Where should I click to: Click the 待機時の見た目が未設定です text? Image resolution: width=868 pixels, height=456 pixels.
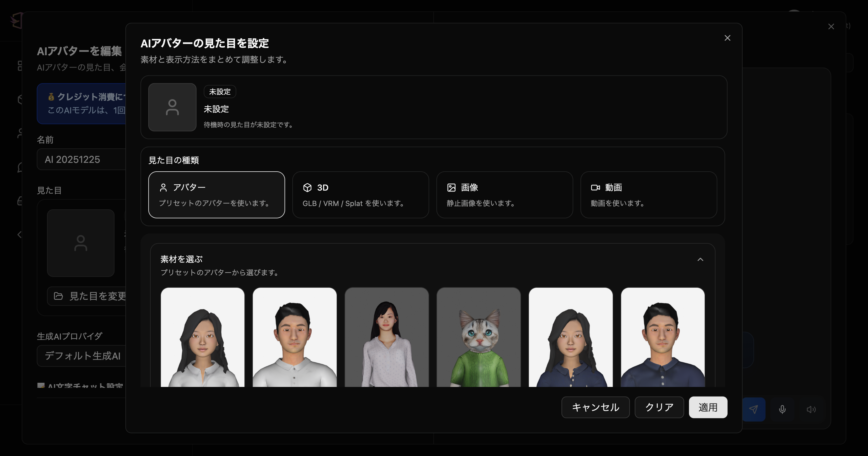coord(248,125)
